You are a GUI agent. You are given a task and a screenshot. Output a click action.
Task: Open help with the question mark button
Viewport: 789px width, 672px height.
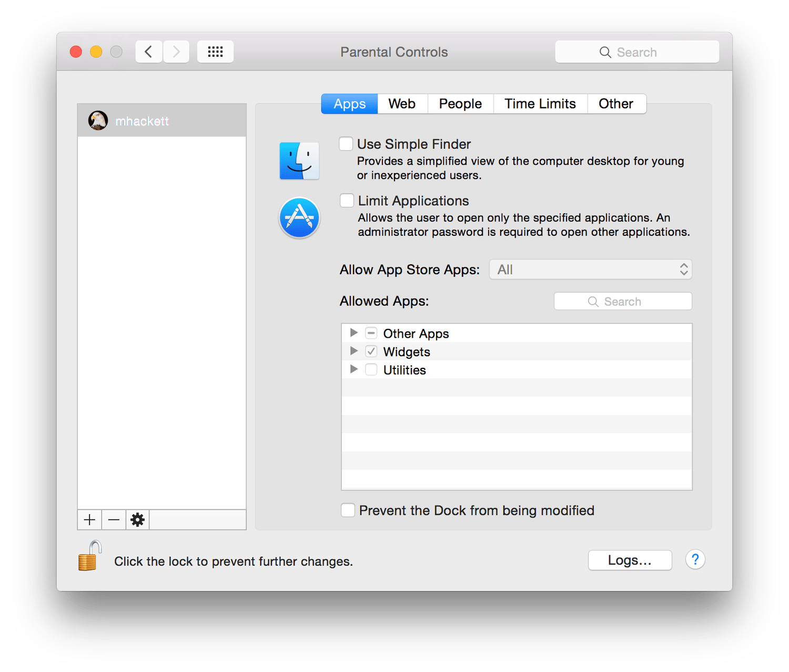(695, 559)
